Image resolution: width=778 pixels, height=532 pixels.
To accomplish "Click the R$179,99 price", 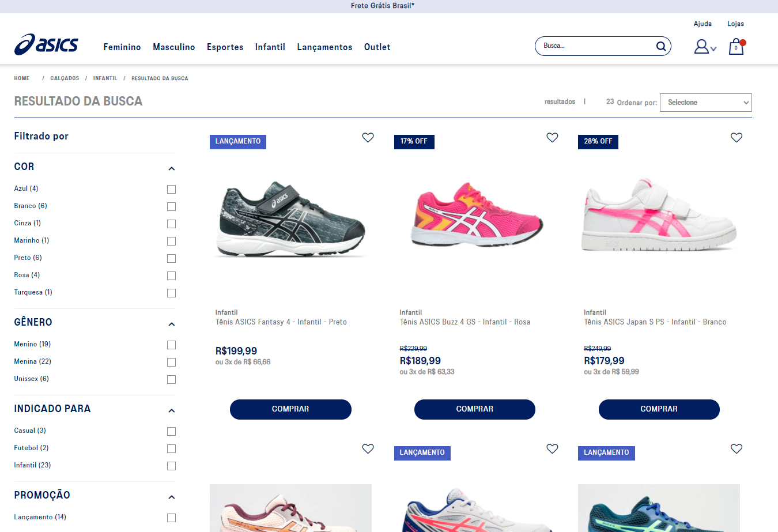I will click(x=604, y=361).
